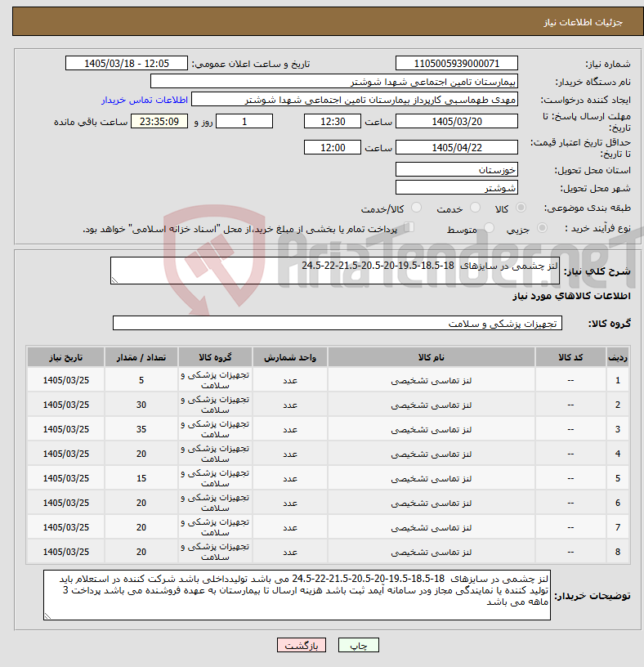Select row 3 لنز تماسی تشخیصی item name
The height and width of the screenshot is (667, 644).
[x=432, y=430]
